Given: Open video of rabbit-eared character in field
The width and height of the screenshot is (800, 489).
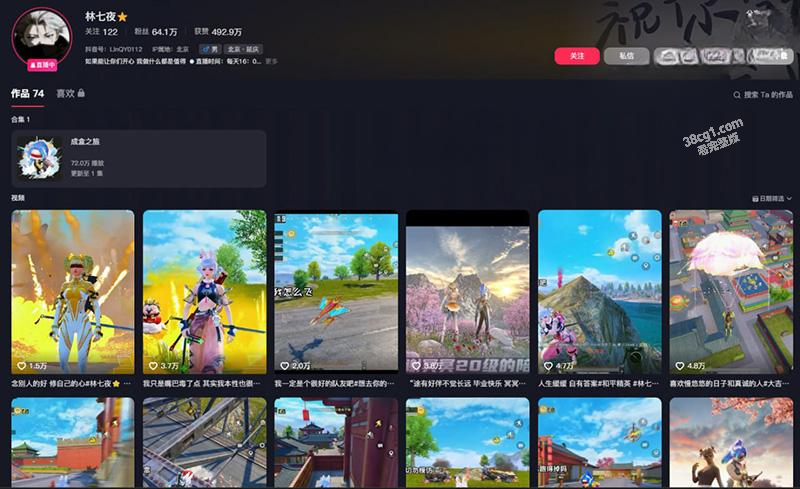Looking at the screenshot, I should pos(205,292).
